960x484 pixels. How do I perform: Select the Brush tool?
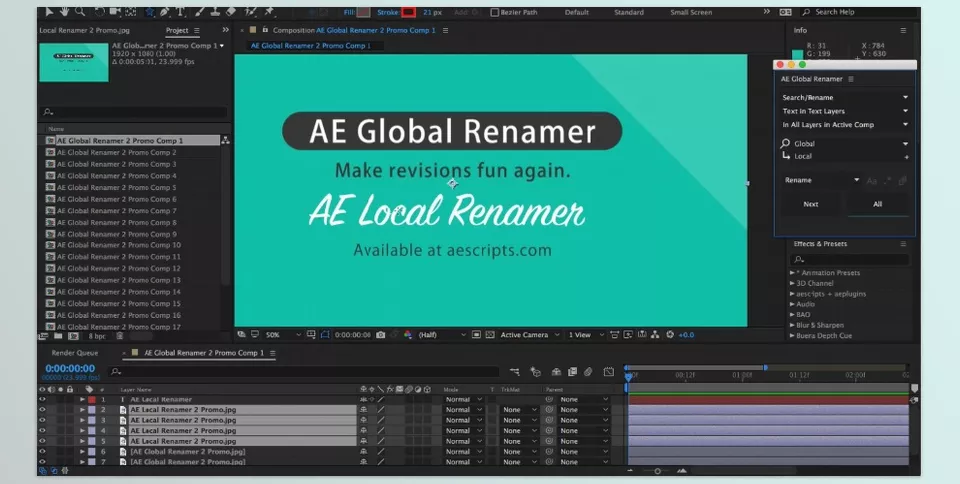[x=200, y=12]
